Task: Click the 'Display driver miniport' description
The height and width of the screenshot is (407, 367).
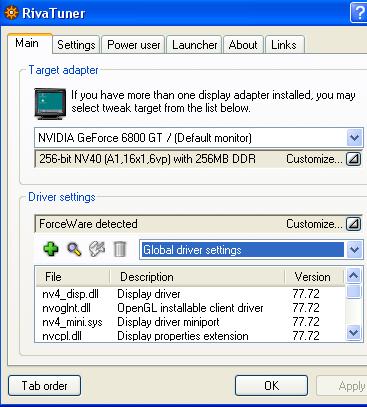Action: coord(168,322)
